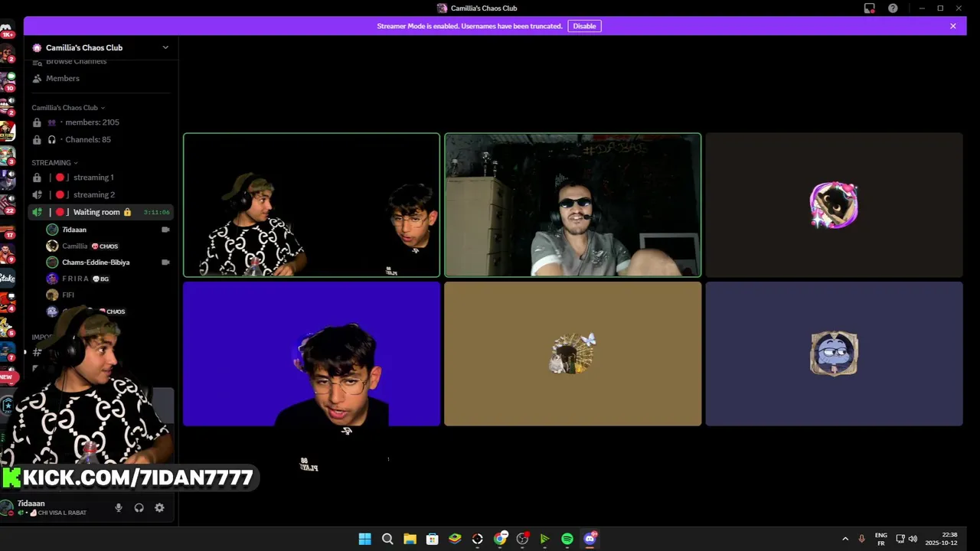This screenshot has width=980, height=551.
Task: Focus the slate tile with blue character avatar
Action: click(x=834, y=354)
